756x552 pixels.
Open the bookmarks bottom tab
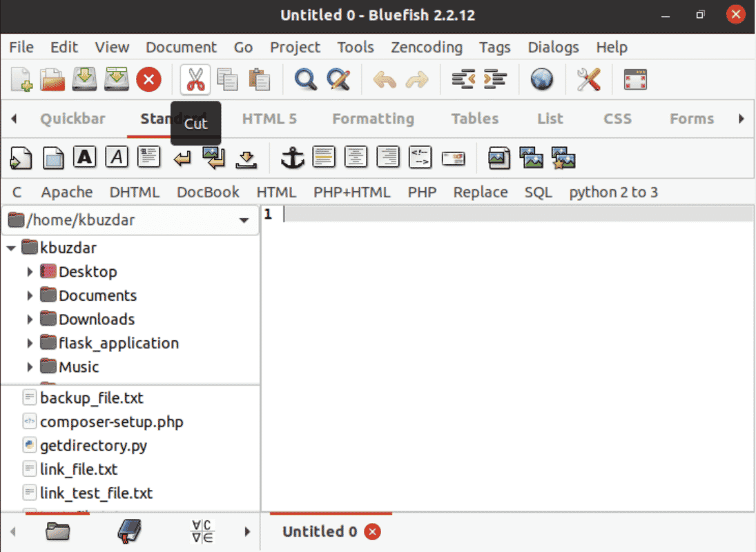tap(129, 532)
